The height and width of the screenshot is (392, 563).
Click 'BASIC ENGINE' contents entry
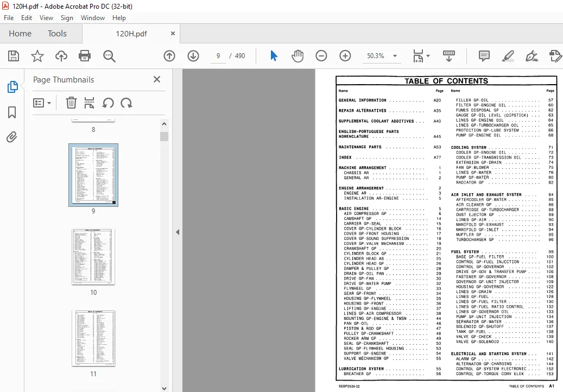[353, 208]
